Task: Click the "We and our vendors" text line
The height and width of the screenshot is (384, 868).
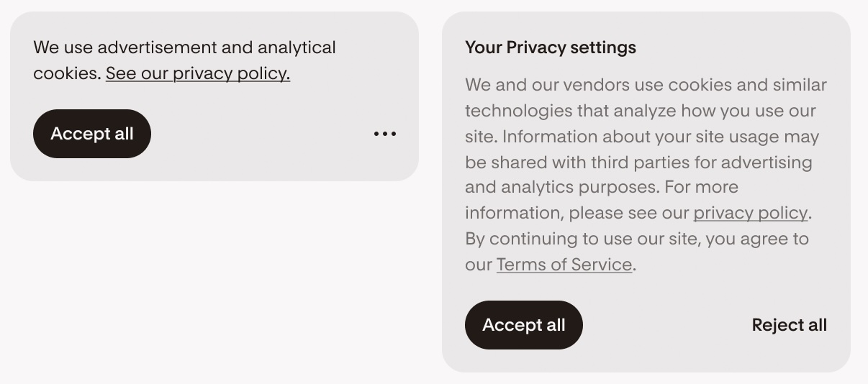Action: click(x=646, y=85)
